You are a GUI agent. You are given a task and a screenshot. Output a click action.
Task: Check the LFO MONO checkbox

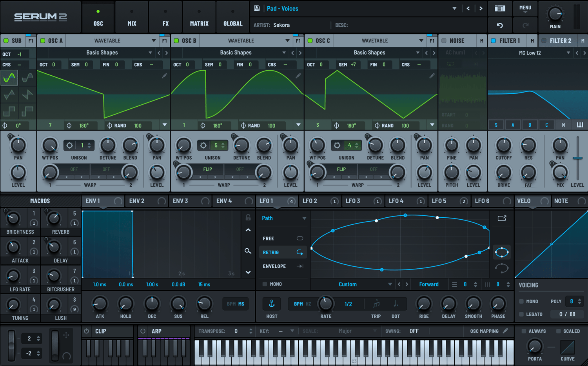click(265, 284)
